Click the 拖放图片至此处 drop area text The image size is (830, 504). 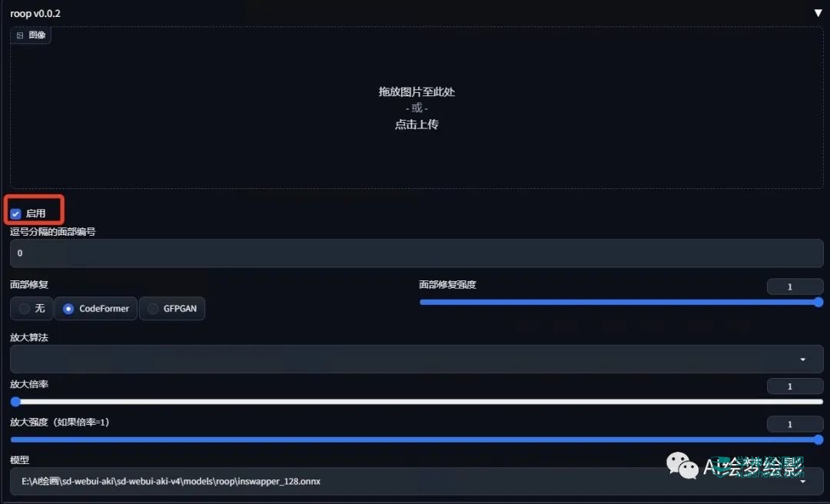[417, 91]
